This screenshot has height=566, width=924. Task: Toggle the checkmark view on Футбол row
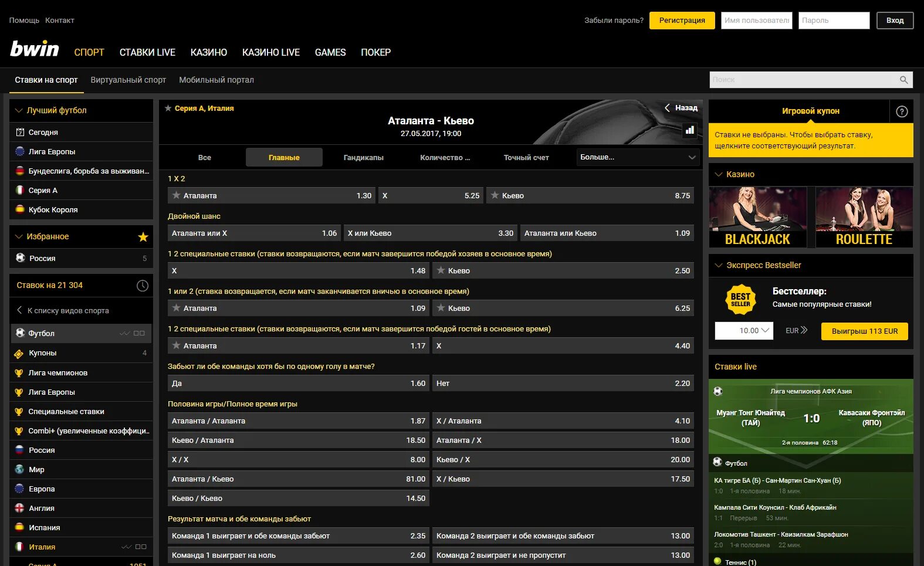pyautogui.click(x=124, y=333)
